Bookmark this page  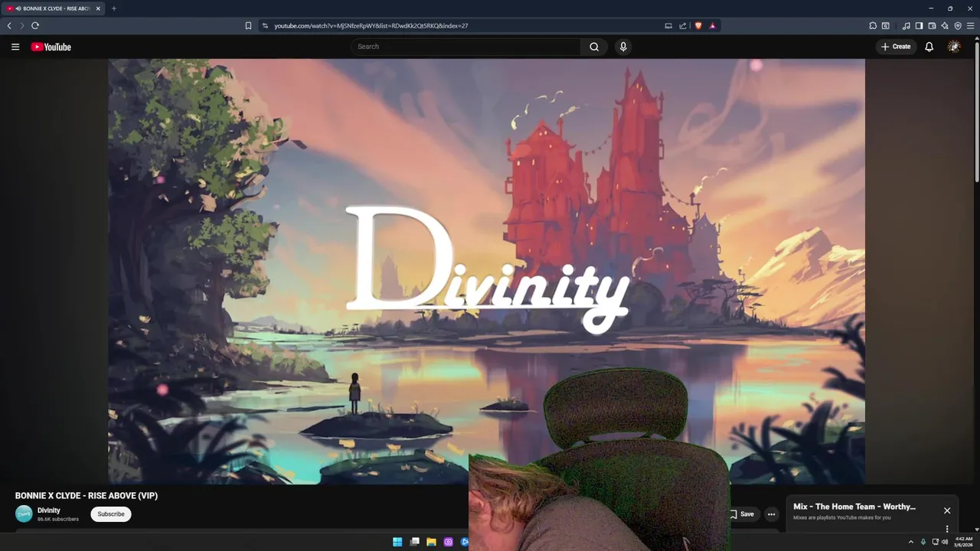[248, 25]
